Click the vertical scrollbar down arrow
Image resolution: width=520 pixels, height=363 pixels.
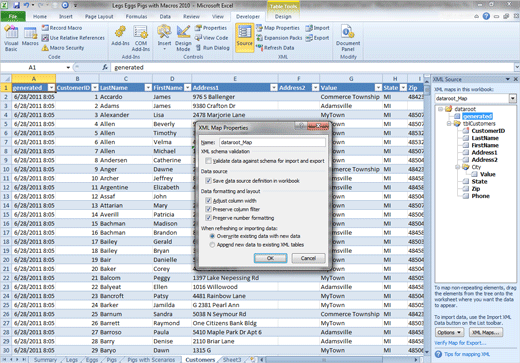pos(426,351)
